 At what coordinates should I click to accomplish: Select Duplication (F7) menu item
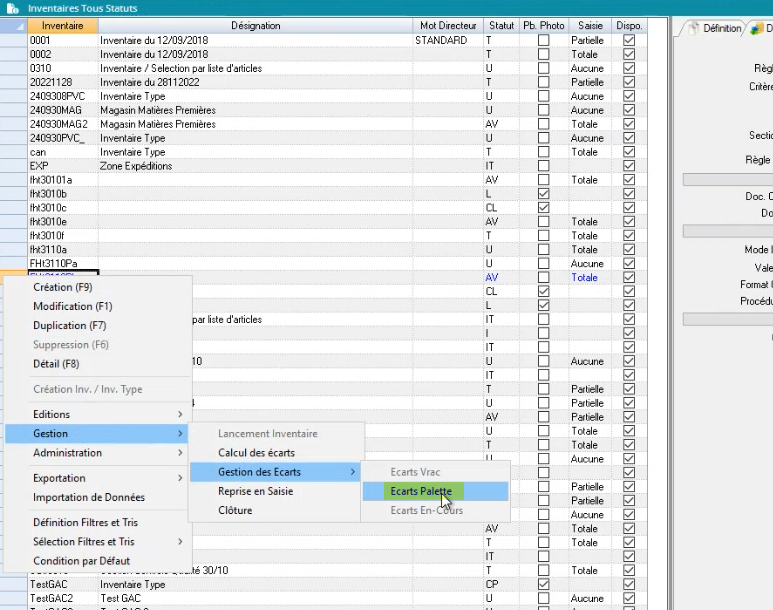coord(69,325)
